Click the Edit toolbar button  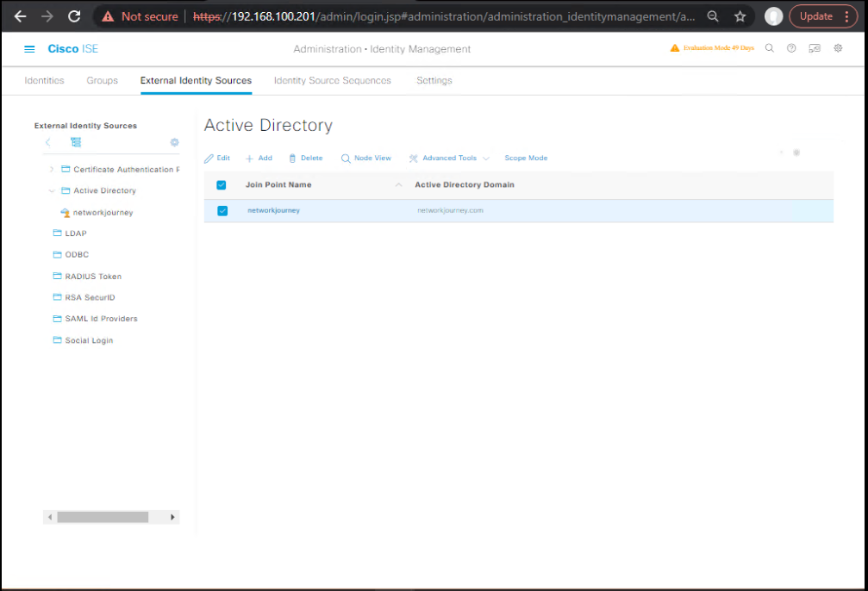point(217,159)
